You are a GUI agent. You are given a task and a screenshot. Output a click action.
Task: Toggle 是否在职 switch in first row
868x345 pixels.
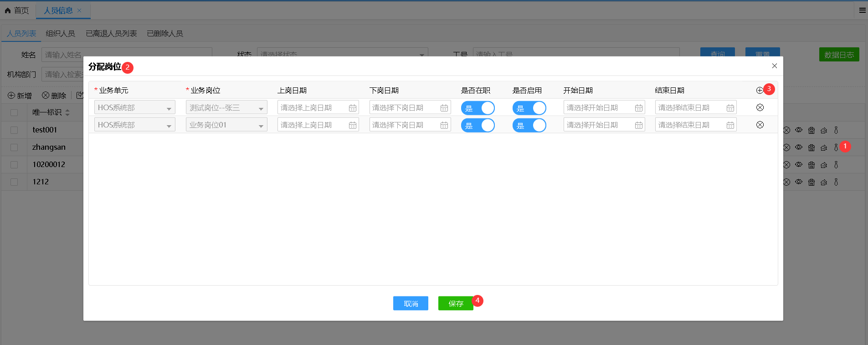click(x=478, y=108)
